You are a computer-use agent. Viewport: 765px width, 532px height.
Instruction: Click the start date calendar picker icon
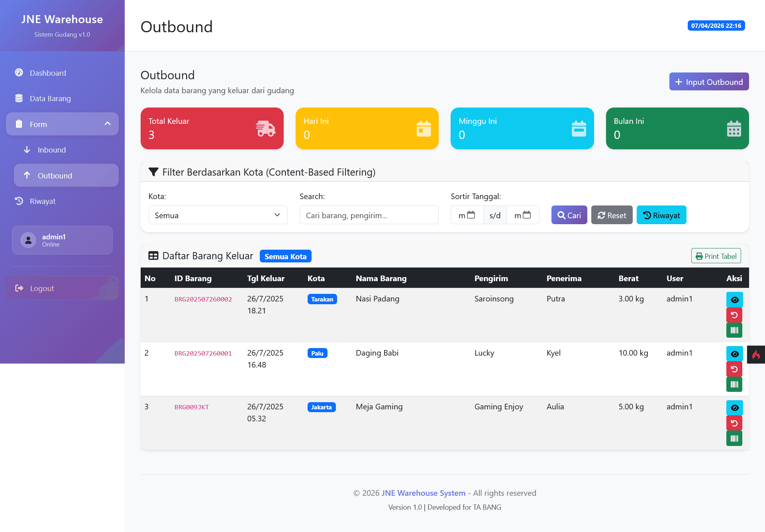pos(471,215)
